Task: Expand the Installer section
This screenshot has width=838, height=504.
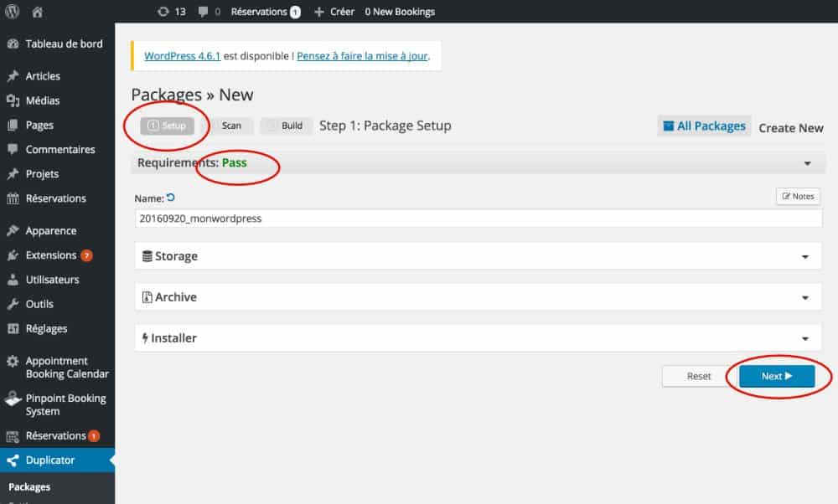Action: pyautogui.click(x=805, y=337)
